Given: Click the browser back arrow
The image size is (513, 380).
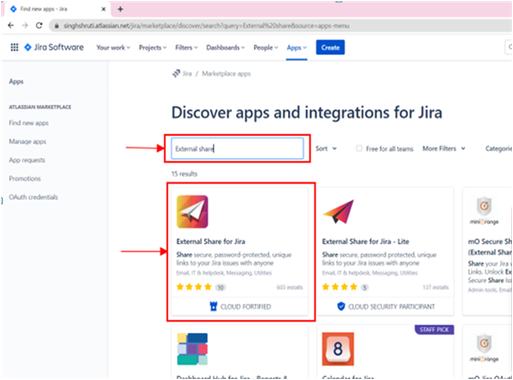Looking at the screenshot, I should [x=11, y=26].
